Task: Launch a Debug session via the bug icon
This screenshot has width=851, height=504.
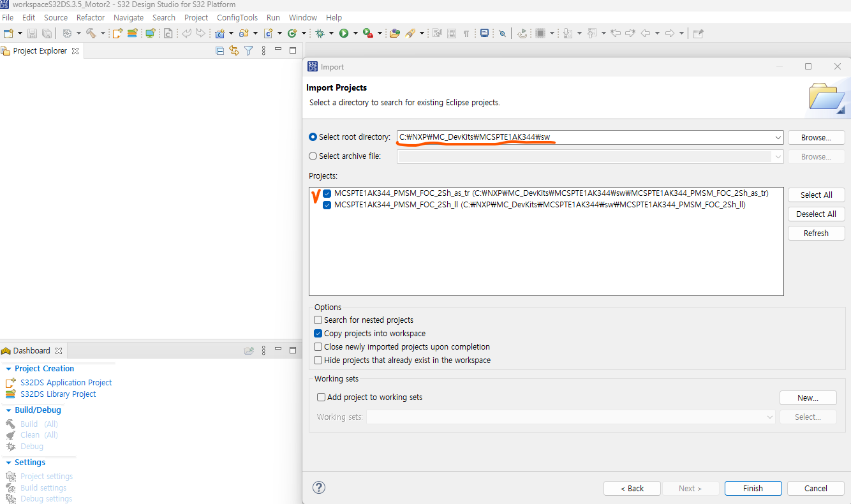Action: [321, 33]
